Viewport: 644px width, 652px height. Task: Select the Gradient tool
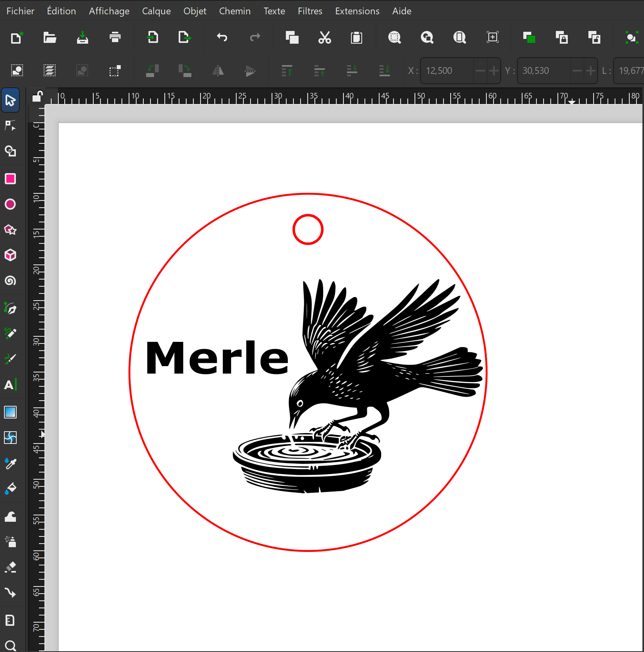(x=10, y=412)
